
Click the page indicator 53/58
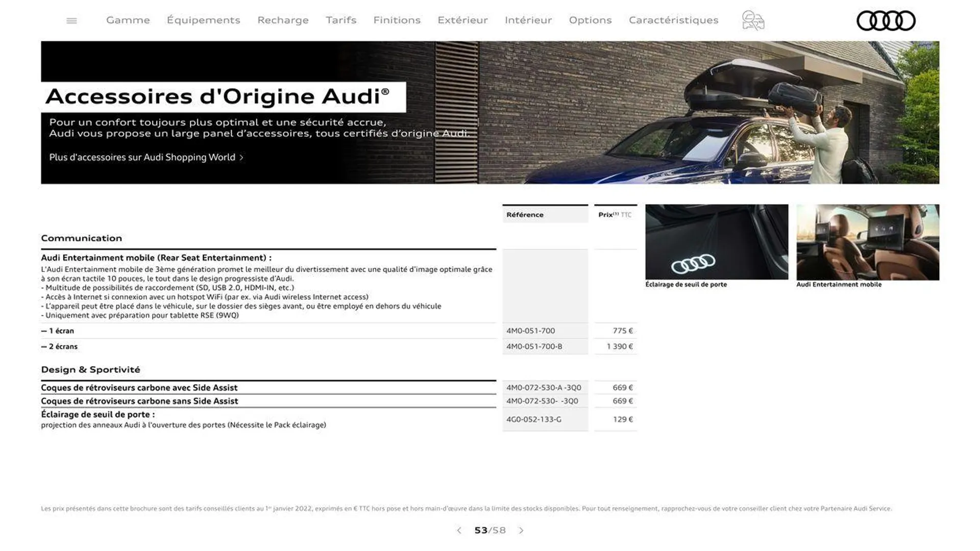click(x=490, y=531)
